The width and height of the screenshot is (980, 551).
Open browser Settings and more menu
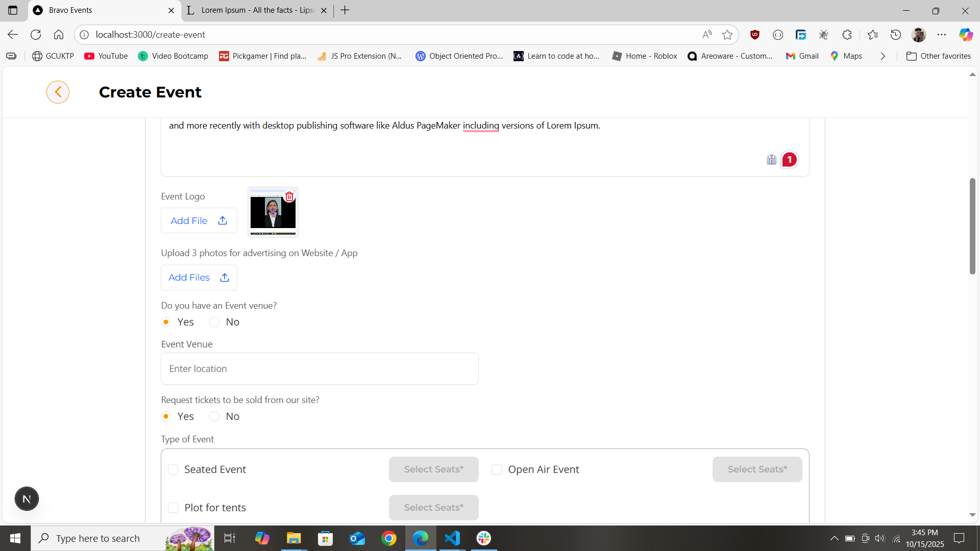tap(941, 35)
